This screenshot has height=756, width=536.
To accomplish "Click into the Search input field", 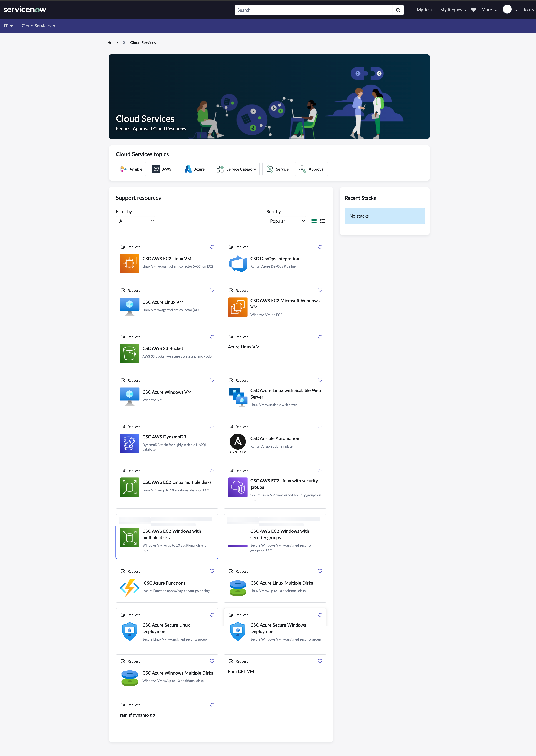I will pos(313,10).
